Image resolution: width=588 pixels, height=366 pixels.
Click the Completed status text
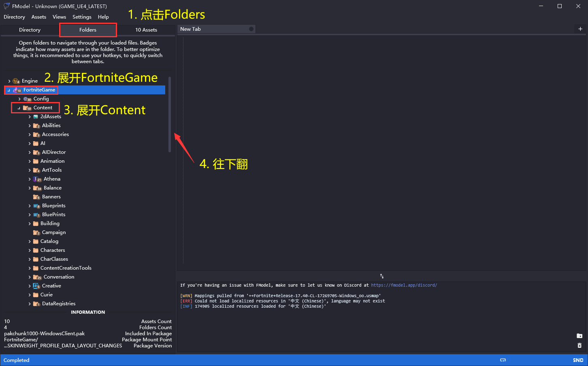pyautogui.click(x=17, y=360)
